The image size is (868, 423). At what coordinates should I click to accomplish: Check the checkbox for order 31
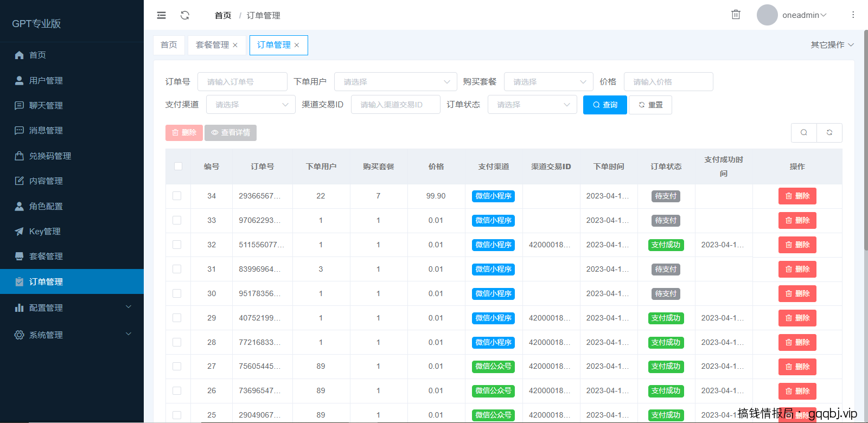coord(177,269)
